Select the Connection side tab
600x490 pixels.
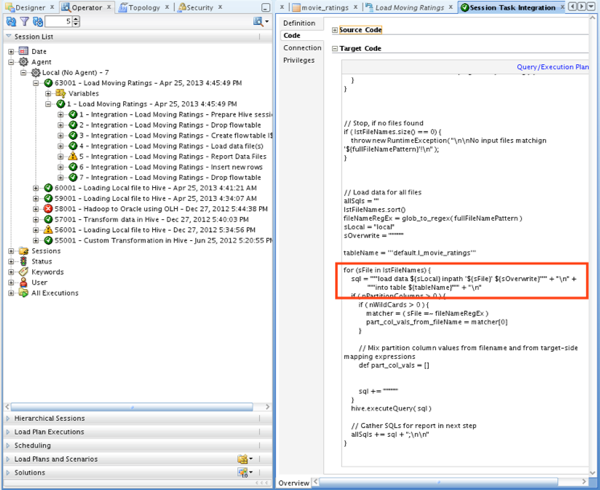tap(301, 47)
